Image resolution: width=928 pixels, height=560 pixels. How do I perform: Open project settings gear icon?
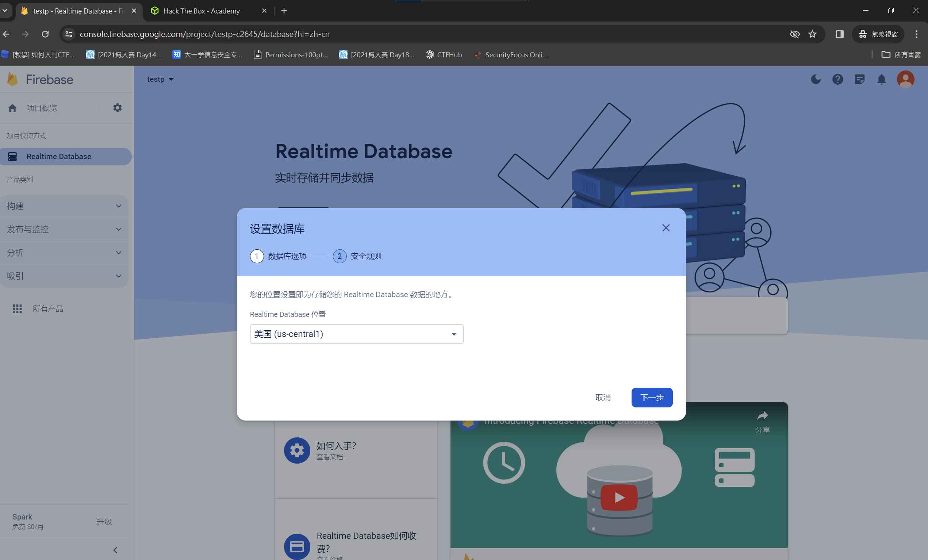click(118, 108)
